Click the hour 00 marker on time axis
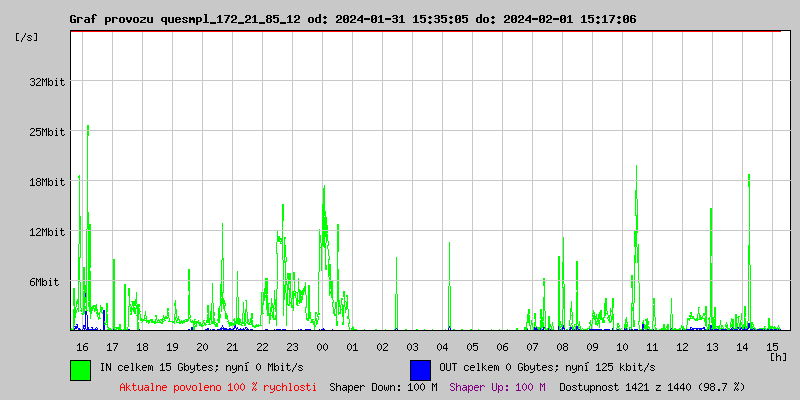 click(322, 347)
